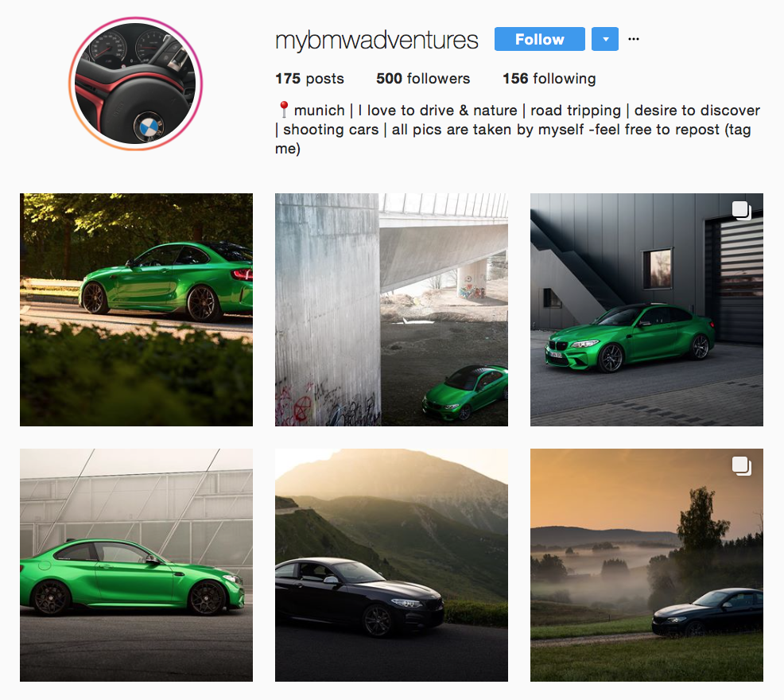
Task: Open black BMW misty sunset post
Action: 646,565
